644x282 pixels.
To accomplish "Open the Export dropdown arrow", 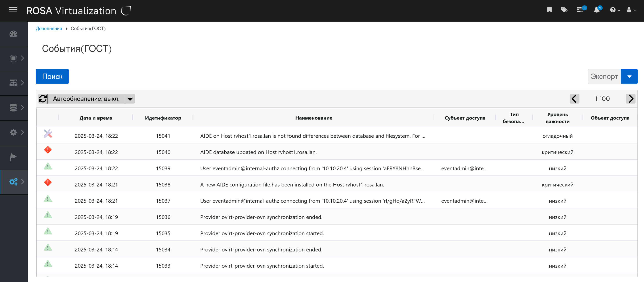I will (629, 76).
